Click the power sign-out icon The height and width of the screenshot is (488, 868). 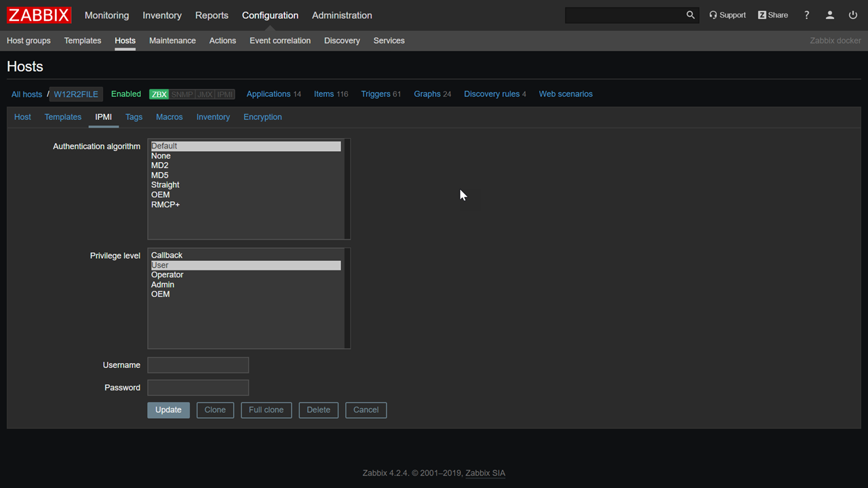(x=853, y=15)
